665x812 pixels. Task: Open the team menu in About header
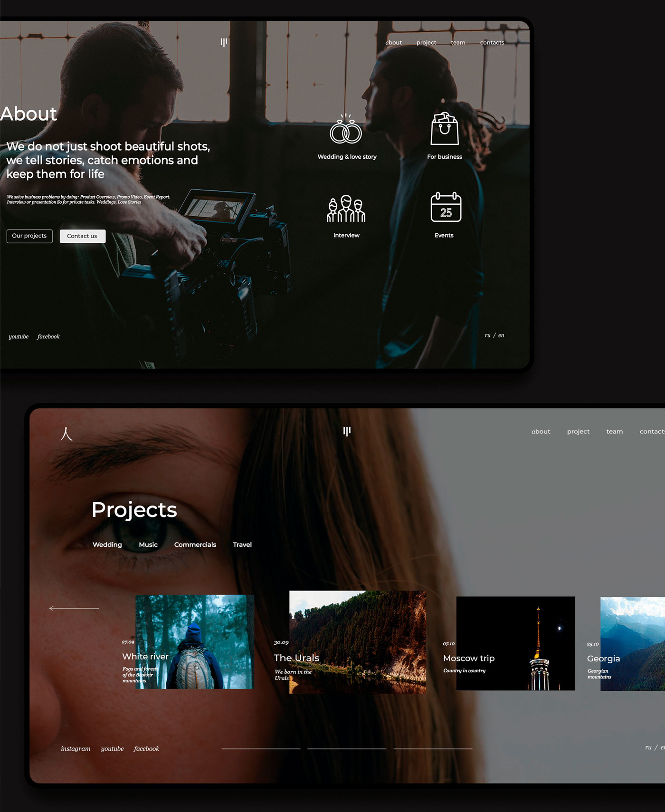point(458,43)
